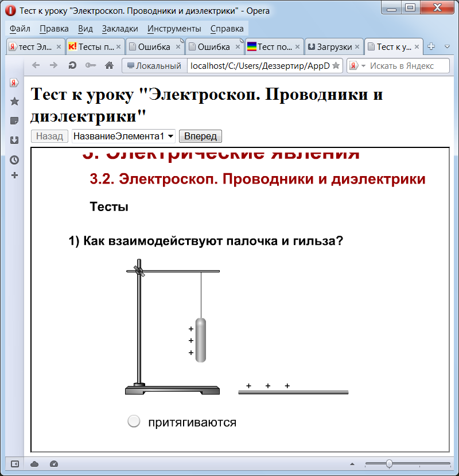Close the first Ошибка tab
This screenshot has height=476, width=459.
178,47
